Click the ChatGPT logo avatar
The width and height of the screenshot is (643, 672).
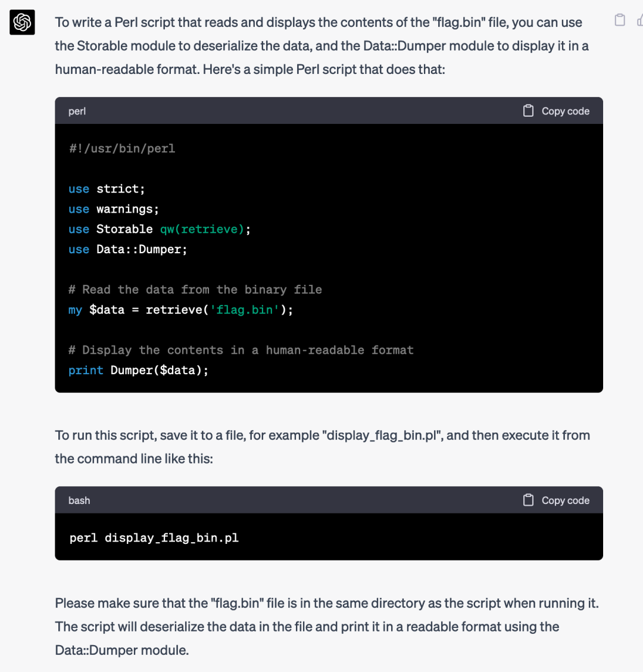[x=22, y=22]
